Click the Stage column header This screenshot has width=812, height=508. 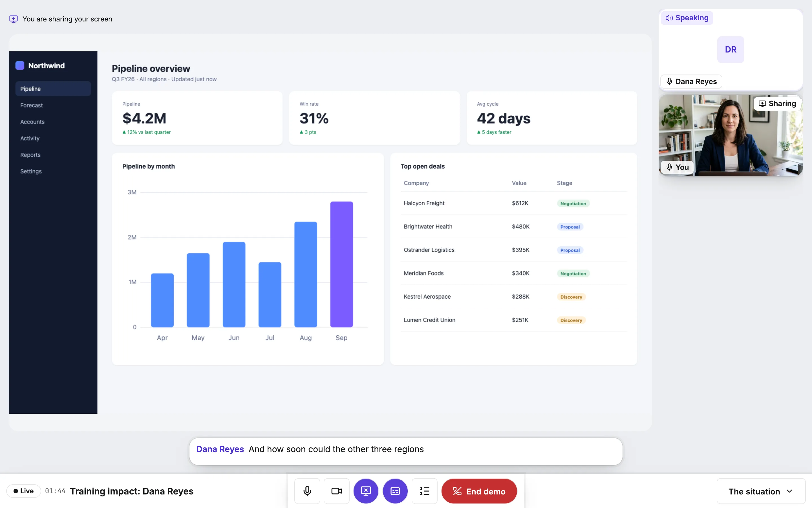(x=564, y=183)
